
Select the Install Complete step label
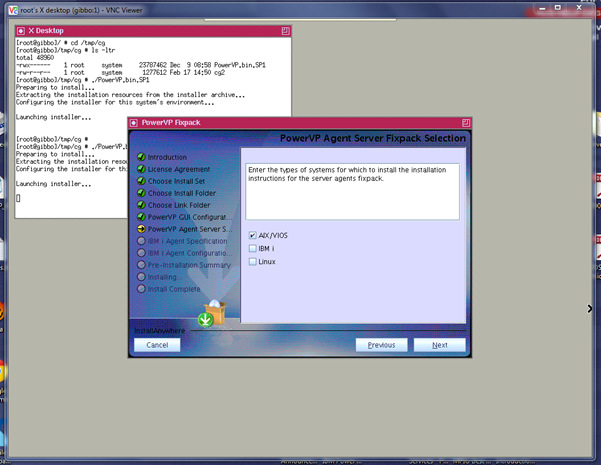tap(174, 289)
